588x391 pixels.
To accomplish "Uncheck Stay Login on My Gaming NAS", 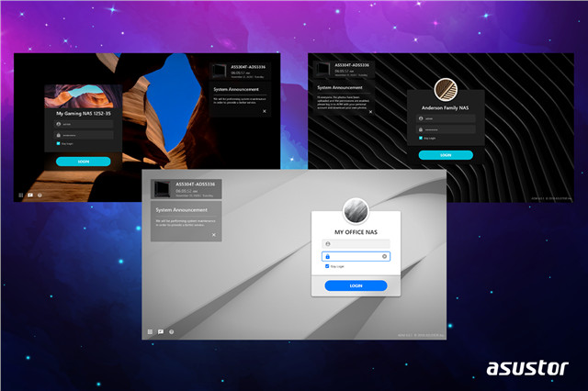I will point(57,143).
